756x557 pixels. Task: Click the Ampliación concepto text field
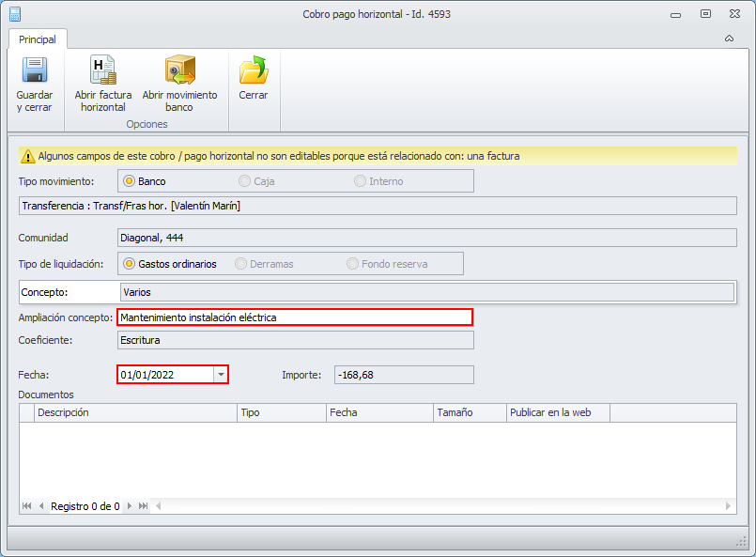coord(294,317)
